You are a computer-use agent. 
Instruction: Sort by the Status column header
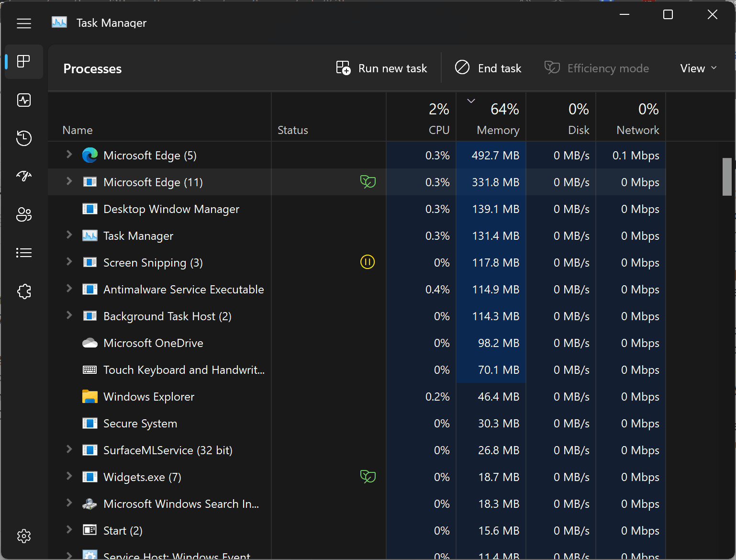(x=329, y=117)
